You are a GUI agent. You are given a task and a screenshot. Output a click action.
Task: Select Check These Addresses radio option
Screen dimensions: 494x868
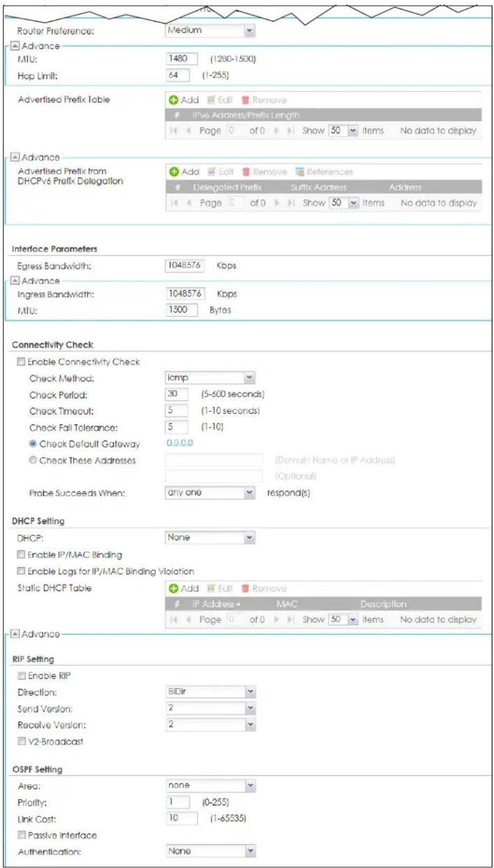click(x=33, y=460)
